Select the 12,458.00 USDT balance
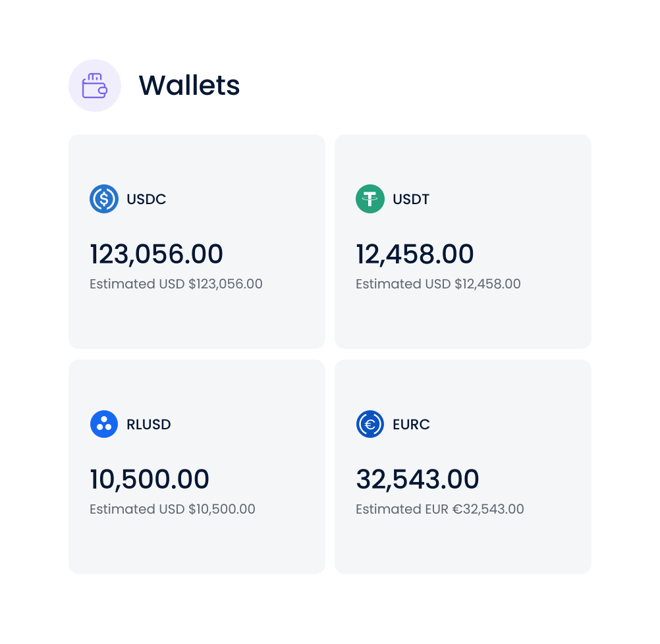Screen dimensions: 660x644 pos(414,254)
